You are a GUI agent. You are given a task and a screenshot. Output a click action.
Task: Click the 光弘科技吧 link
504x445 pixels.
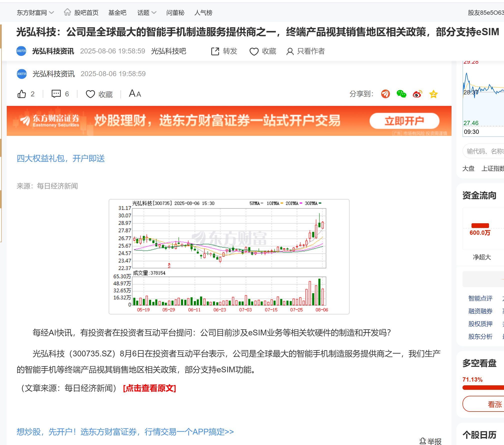(x=168, y=51)
